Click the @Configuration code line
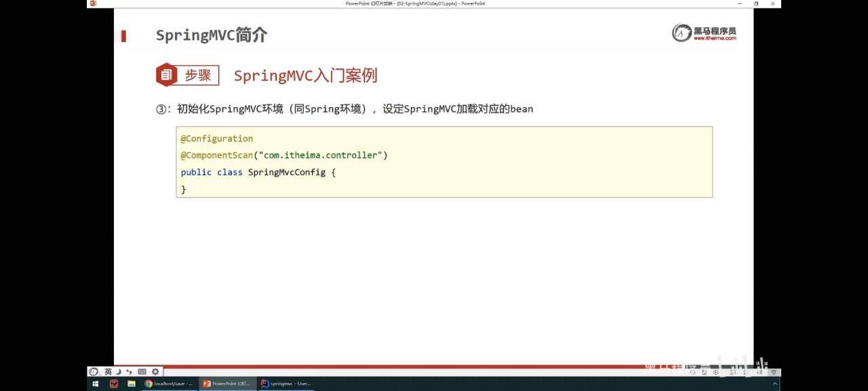 pos(217,138)
